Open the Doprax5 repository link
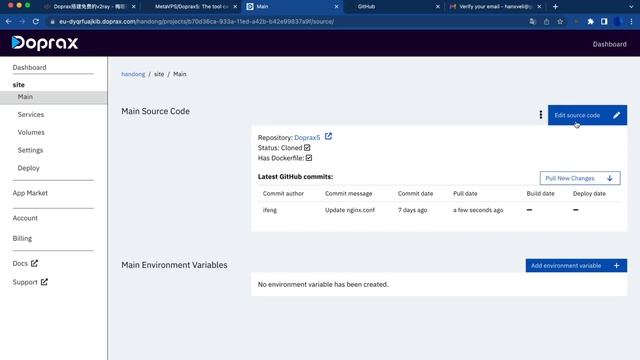Image resolution: width=640 pixels, height=360 pixels. [x=307, y=138]
